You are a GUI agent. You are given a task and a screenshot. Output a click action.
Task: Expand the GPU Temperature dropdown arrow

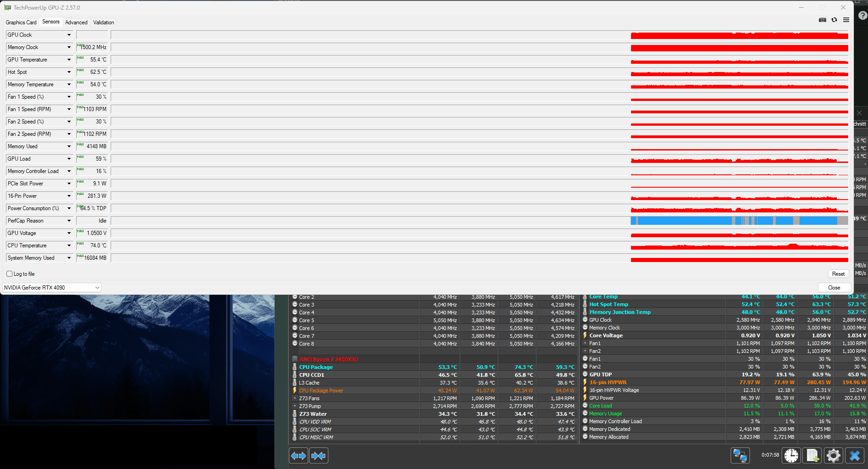tap(69, 60)
